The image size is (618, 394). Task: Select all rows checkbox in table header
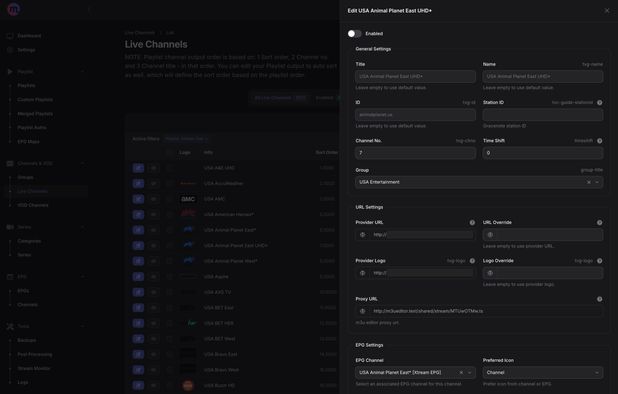click(x=169, y=152)
